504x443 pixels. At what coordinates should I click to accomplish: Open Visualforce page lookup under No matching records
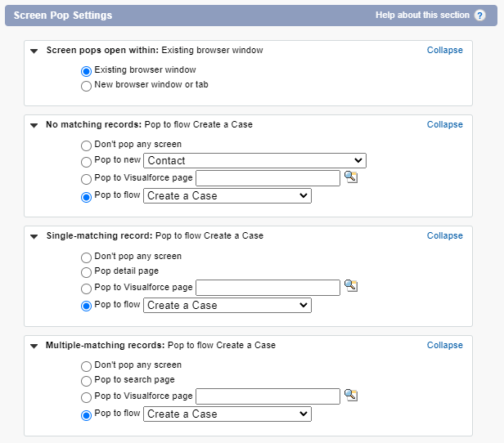pyautogui.click(x=351, y=177)
